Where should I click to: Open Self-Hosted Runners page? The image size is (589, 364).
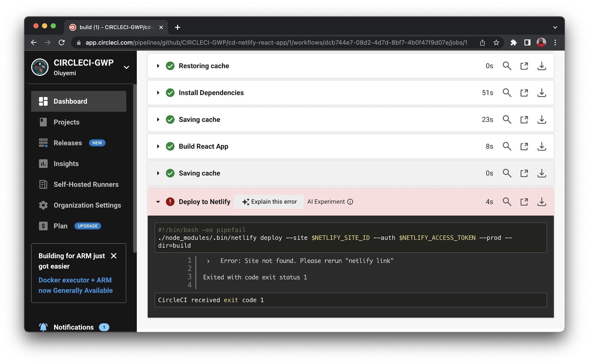pyautogui.click(x=86, y=184)
